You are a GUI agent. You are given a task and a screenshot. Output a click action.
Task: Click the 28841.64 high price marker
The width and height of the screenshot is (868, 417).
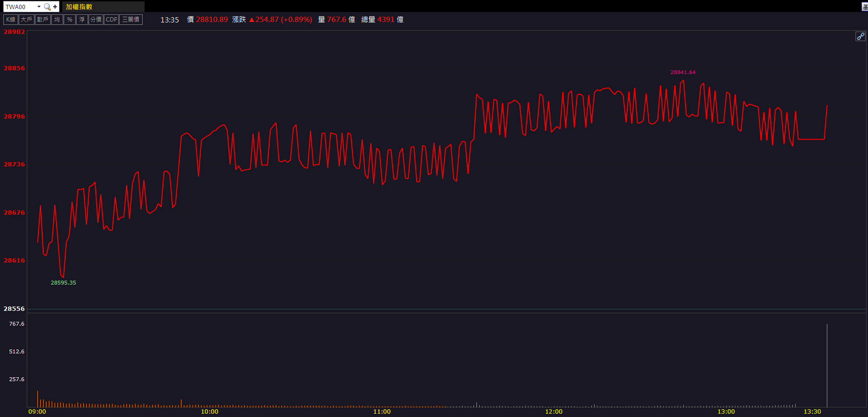(683, 72)
